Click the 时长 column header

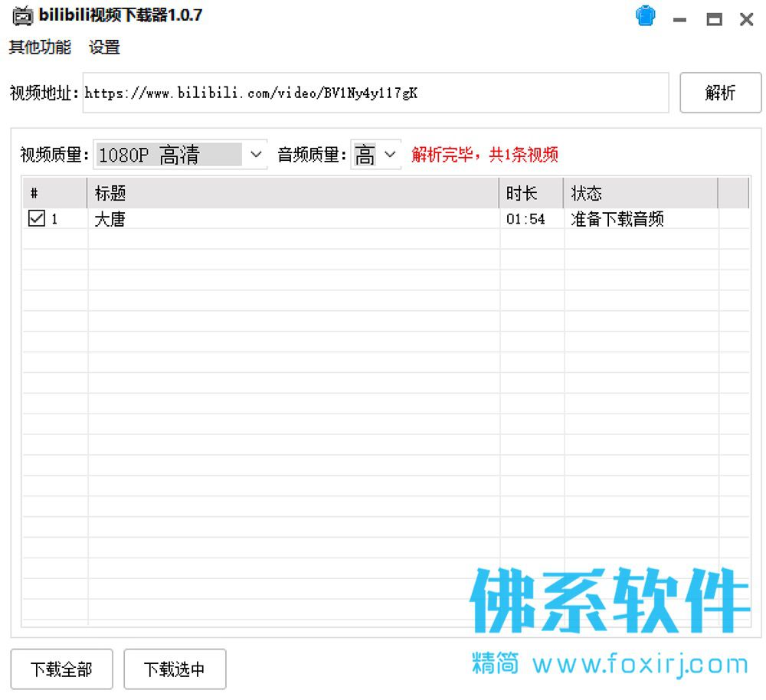(531, 193)
